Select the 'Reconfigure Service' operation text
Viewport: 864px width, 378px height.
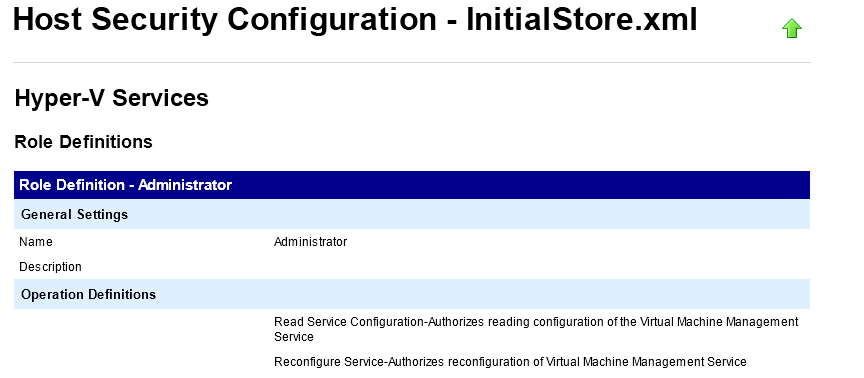pos(510,362)
